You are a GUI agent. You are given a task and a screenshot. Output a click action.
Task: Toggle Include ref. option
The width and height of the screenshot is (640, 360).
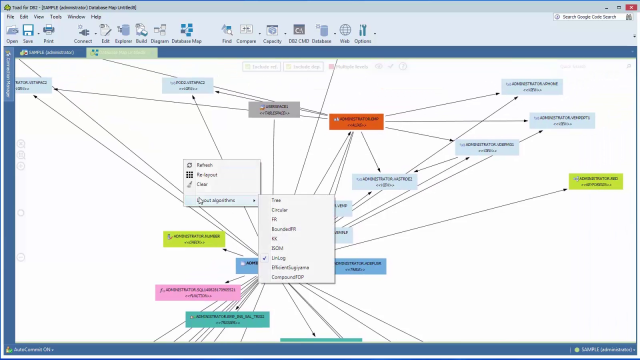click(261, 67)
